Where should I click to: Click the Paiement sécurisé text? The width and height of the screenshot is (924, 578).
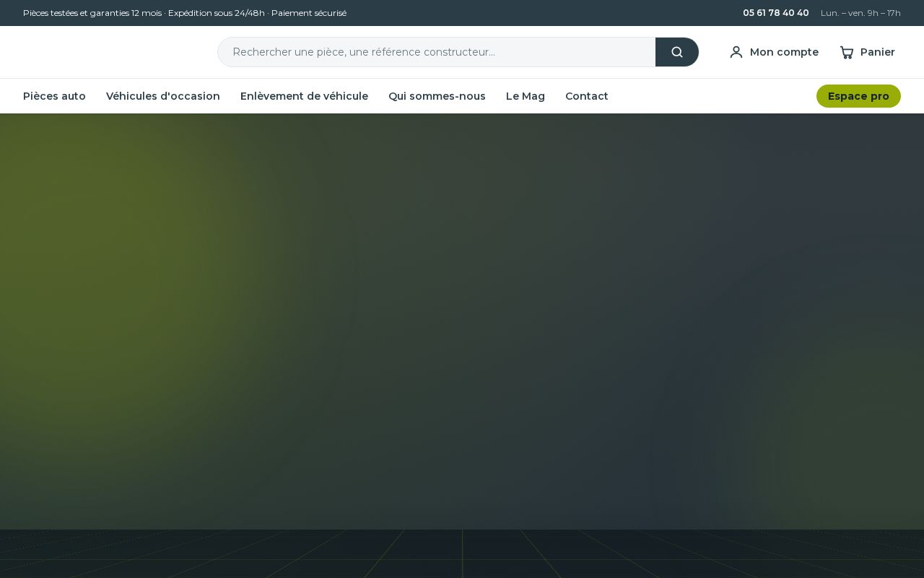point(309,13)
